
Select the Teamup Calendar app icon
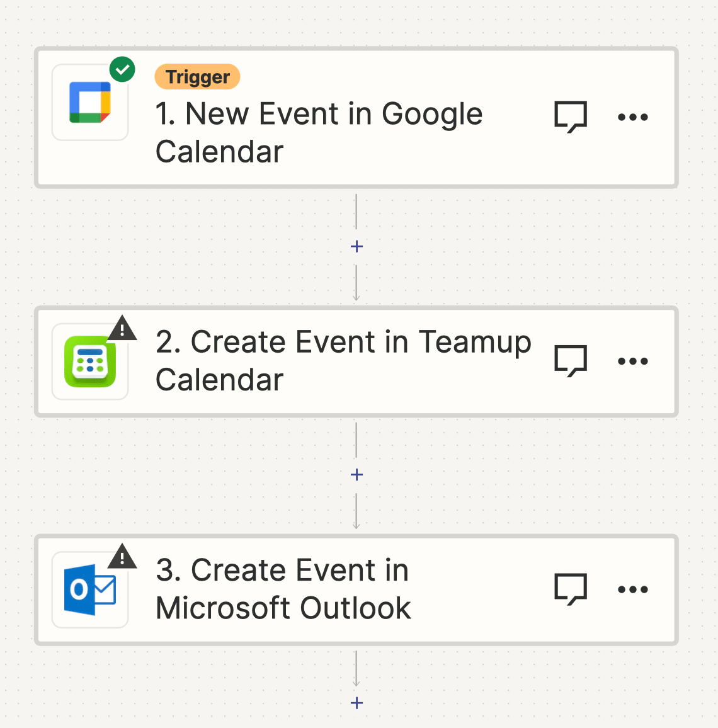[89, 360]
